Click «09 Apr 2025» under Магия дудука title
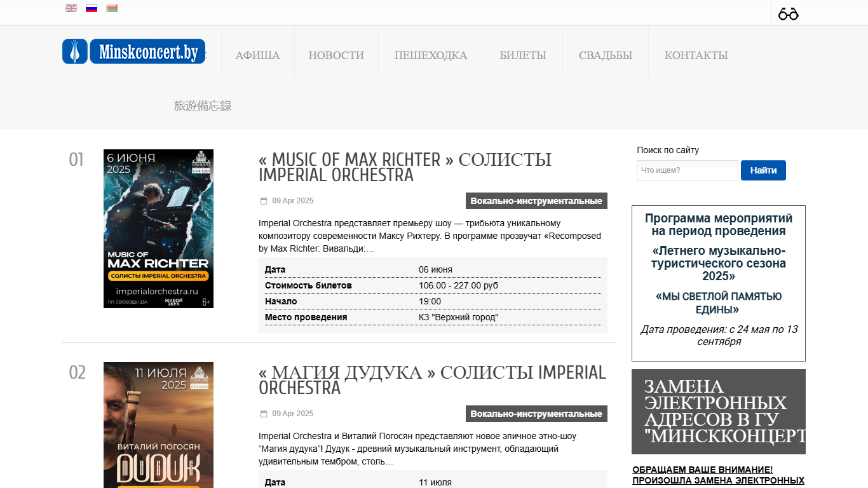This screenshot has height=488, width=868. (293, 414)
